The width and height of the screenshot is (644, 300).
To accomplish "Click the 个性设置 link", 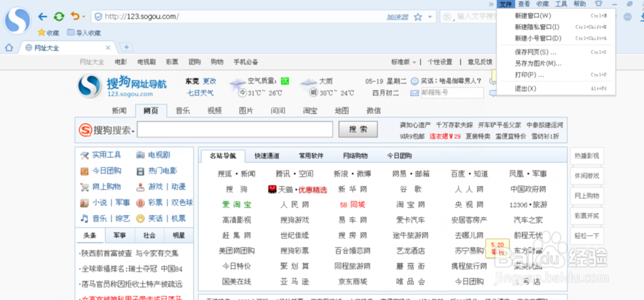I will tap(439, 62).
